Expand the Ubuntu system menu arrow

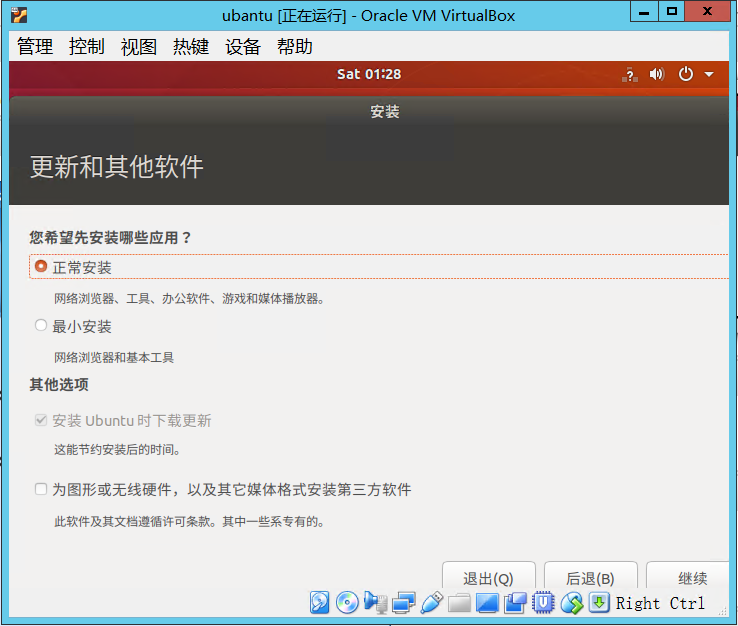point(709,74)
